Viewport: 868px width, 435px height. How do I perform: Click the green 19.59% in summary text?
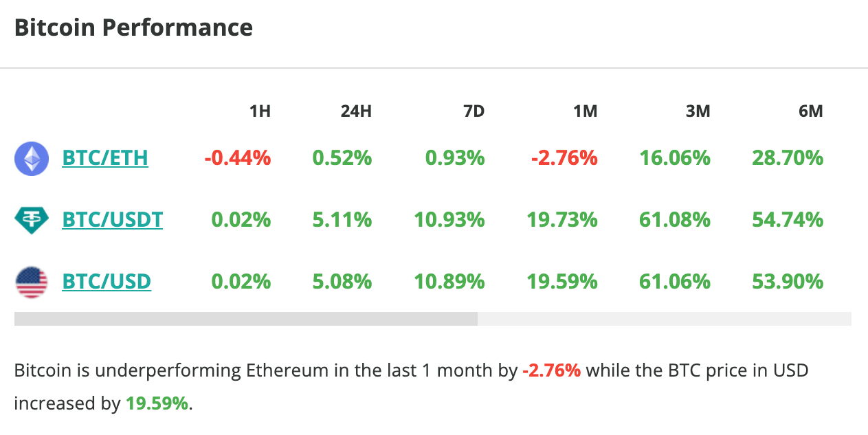point(157,403)
